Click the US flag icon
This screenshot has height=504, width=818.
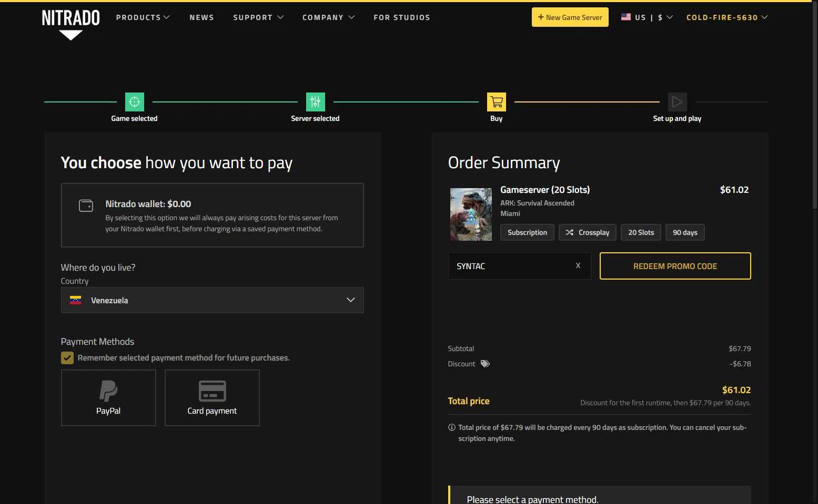626,17
